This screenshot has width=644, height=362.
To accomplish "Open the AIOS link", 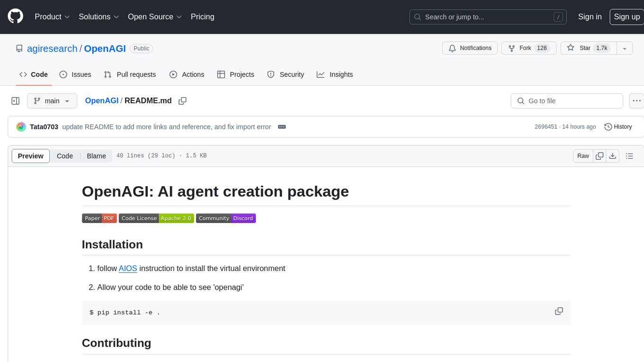I will [128, 268].
